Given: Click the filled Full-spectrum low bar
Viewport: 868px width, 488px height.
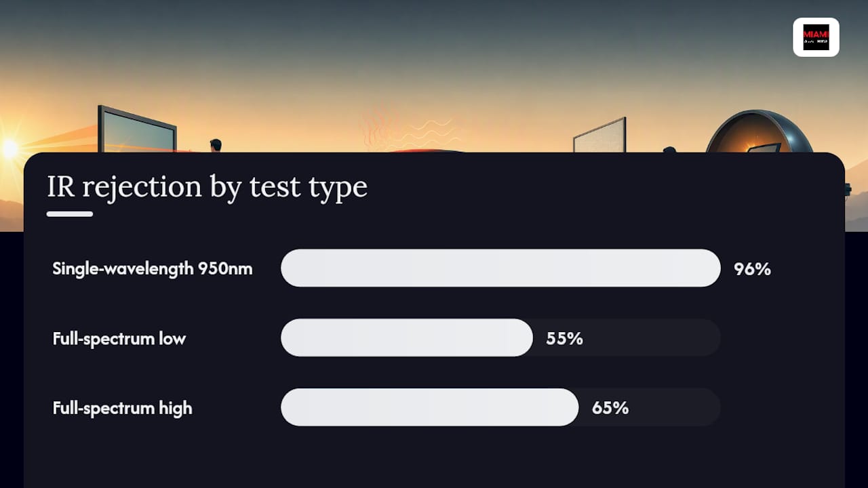Looking at the screenshot, I should 407,338.
